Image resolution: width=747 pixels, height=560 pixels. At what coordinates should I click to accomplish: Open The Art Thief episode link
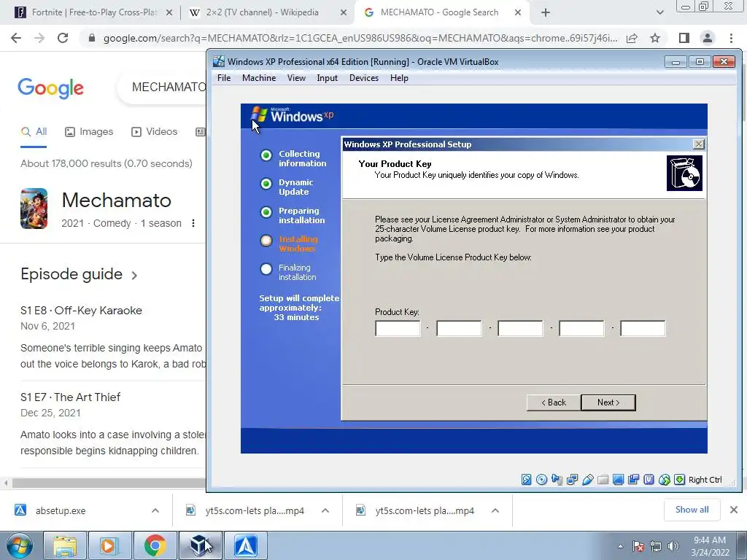click(x=71, y=397)
